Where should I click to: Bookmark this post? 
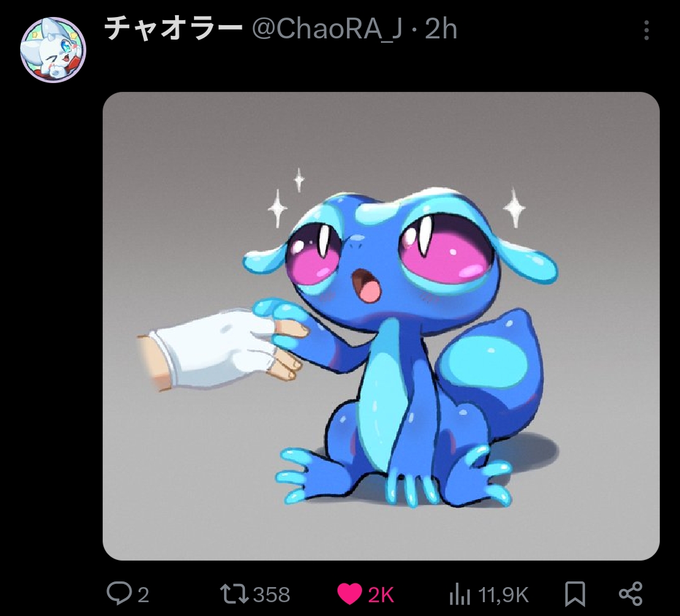[x=575, y=595]
